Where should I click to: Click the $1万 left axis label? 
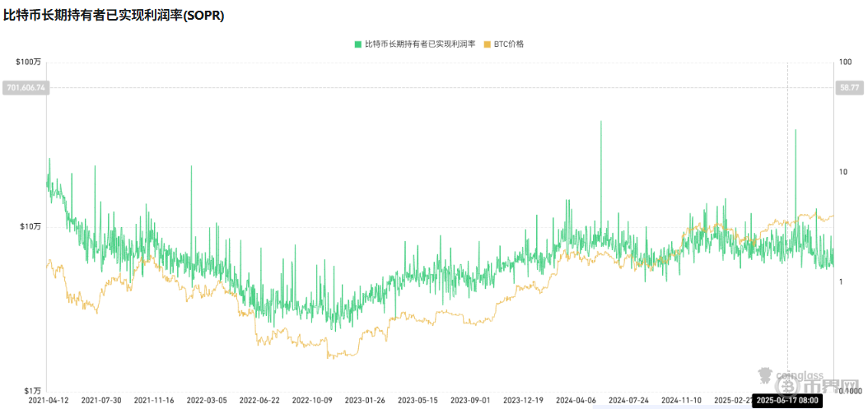[x=31, y=390]
